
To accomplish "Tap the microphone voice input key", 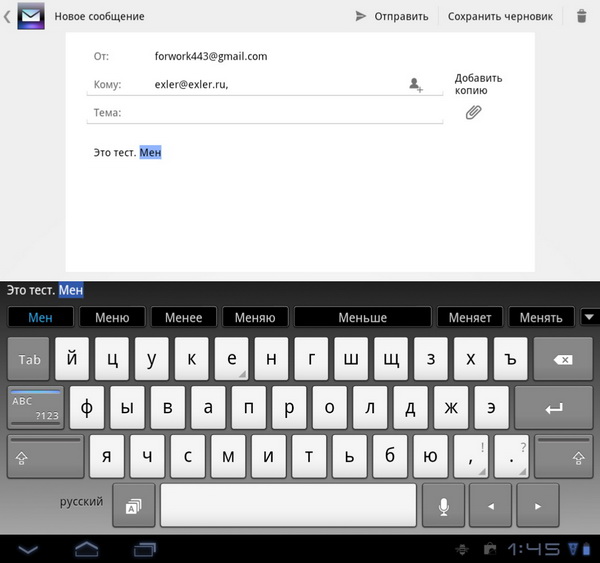I will [x=444, y=506].
